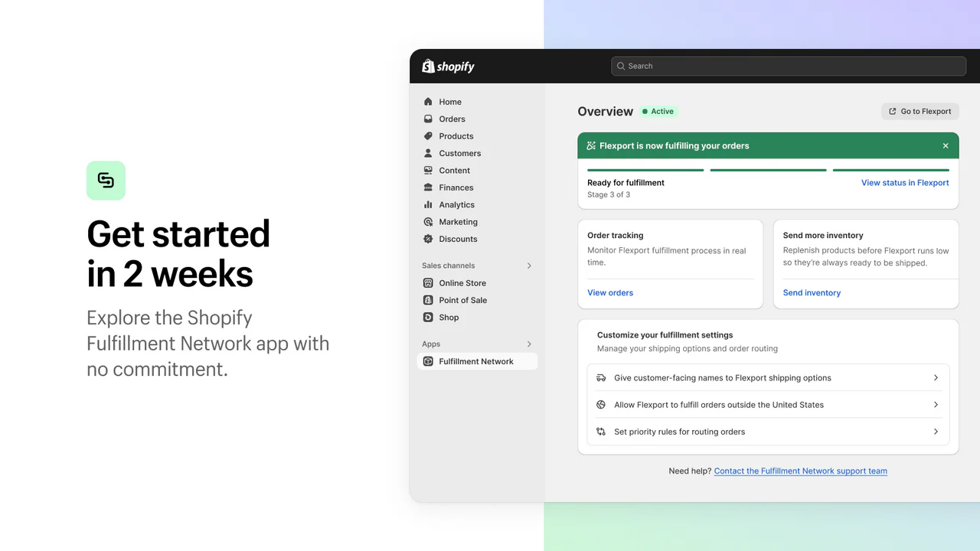Expand the Apps section chevron
Screen dimensions: 980x551
click(529, 344)
